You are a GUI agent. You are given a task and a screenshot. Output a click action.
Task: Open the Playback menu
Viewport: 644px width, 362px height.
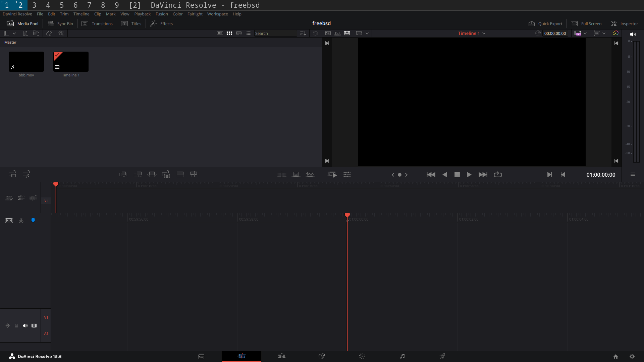click(143, 14)
